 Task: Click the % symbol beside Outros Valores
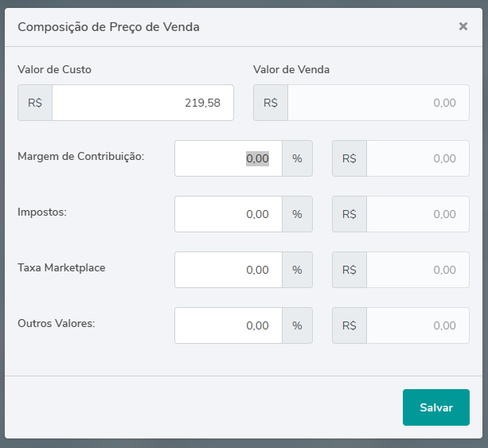tap(297, 325)
